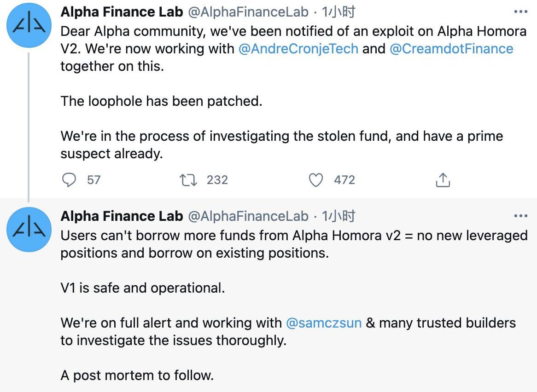Screen dimensions: 537x392
Task: Open the '1小时' timestamp of the reply tweet
Action: pos(339,216)
